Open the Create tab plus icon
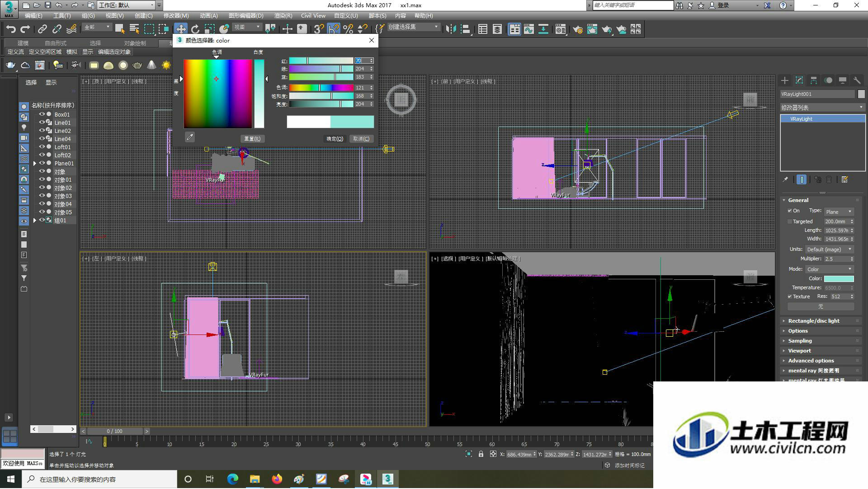This screenshot has width=868, height=489. pos(785,80)
